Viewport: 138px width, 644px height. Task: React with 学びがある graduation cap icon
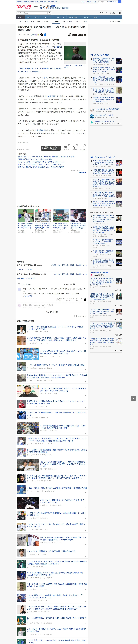(x=65, y=147)
